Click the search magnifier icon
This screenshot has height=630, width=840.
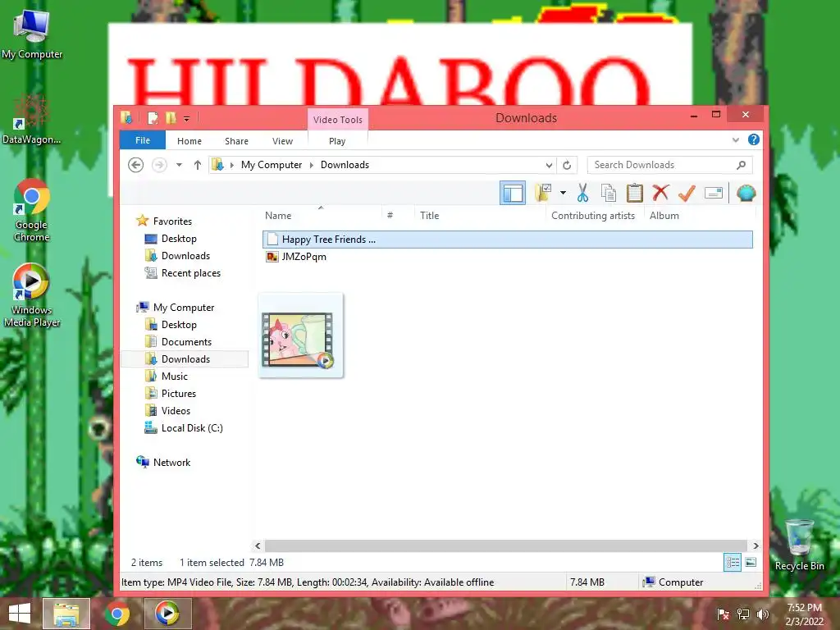click(x=741, y=165)
